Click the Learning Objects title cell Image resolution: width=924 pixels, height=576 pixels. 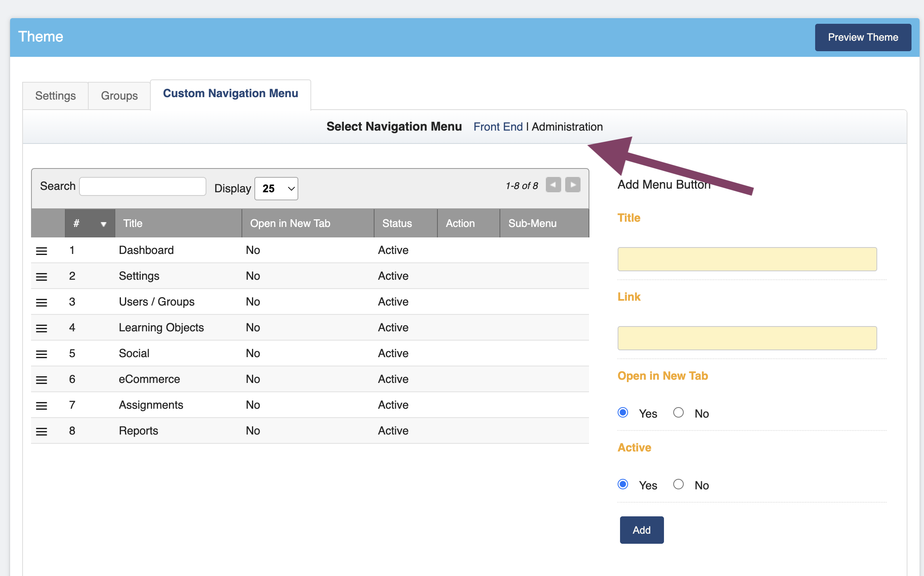coord(161,327)
